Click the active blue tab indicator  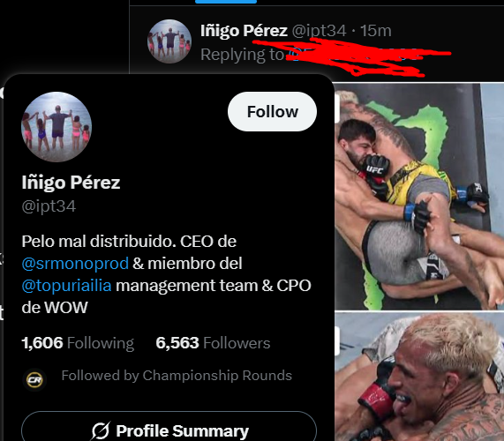point(226,2)
